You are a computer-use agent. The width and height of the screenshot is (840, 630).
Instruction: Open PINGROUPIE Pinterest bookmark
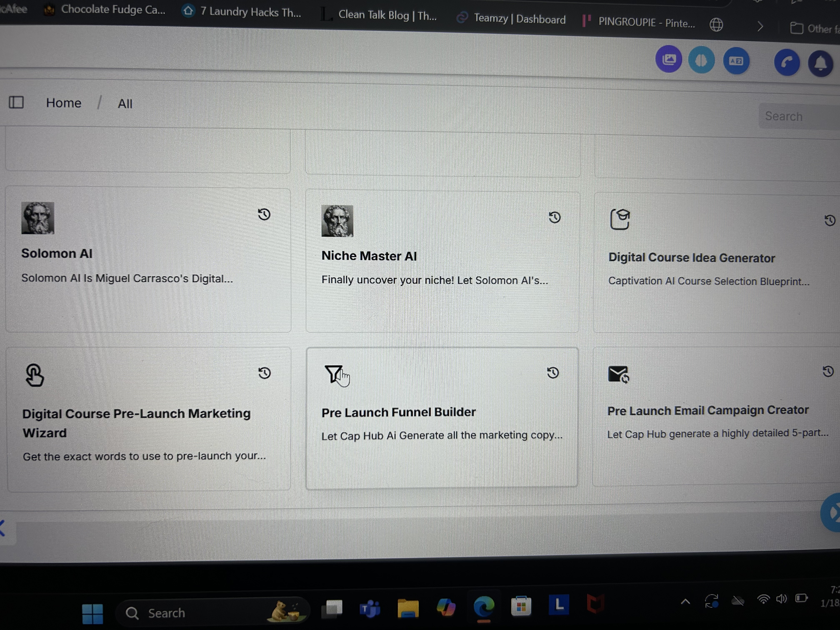click(x=639, y=22)
